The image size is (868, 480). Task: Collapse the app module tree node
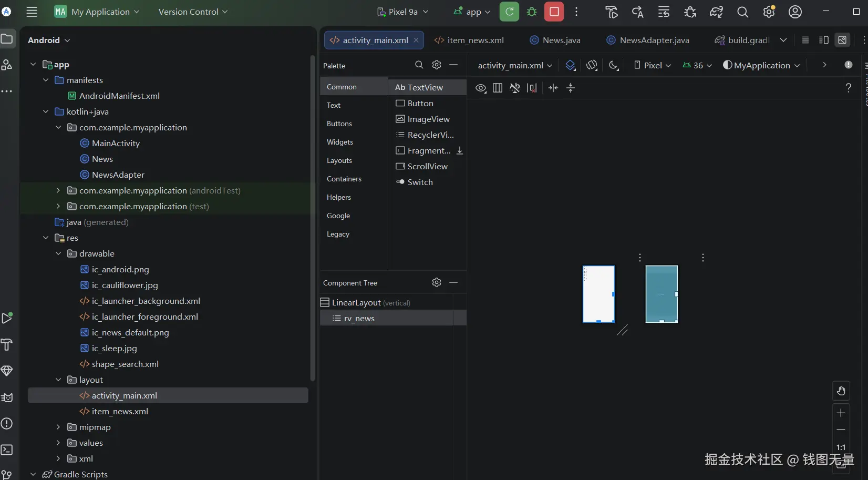point(33,64)
